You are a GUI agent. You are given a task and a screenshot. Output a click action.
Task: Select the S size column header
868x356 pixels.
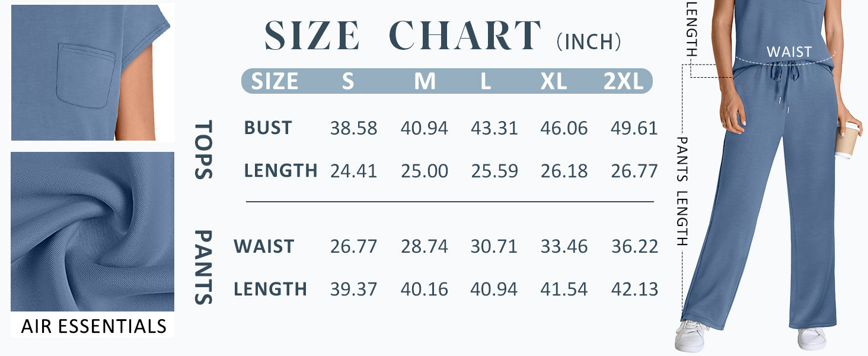(348, 81)
